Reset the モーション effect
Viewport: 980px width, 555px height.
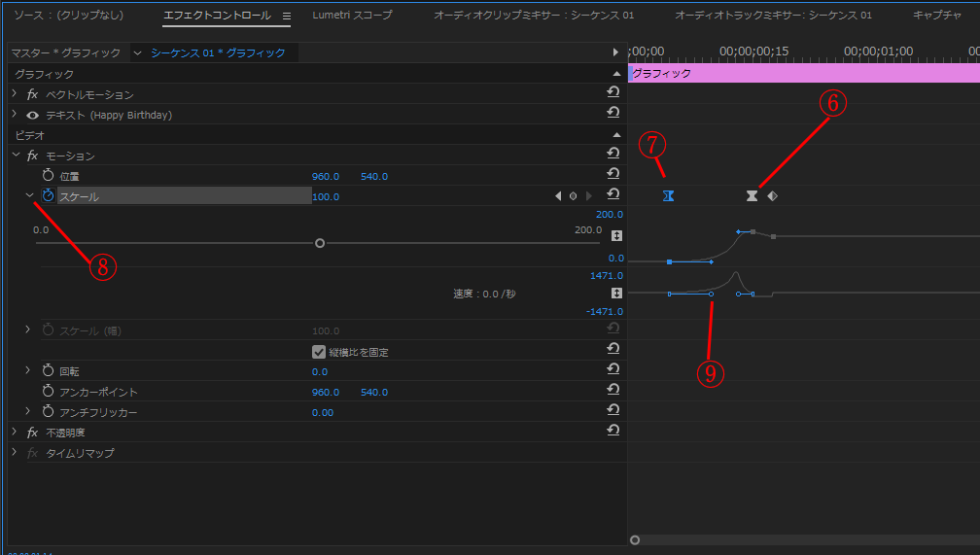[x=613, y=154]
